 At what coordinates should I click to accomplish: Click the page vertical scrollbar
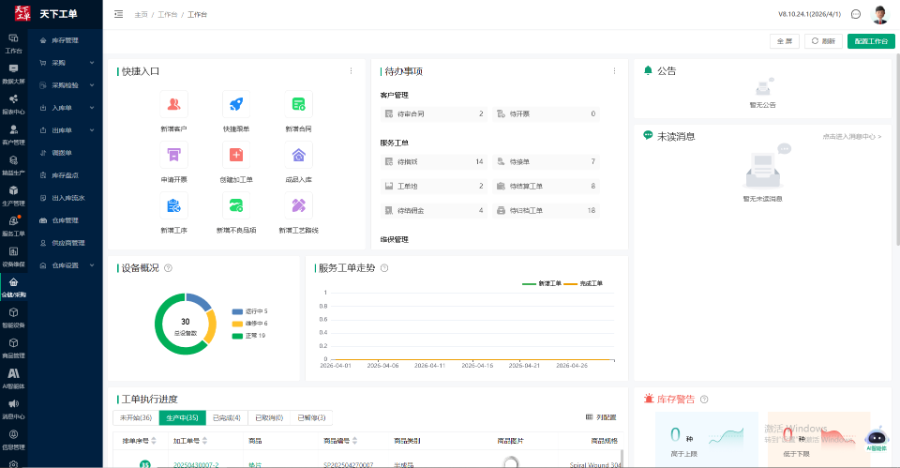pos(897,150)
